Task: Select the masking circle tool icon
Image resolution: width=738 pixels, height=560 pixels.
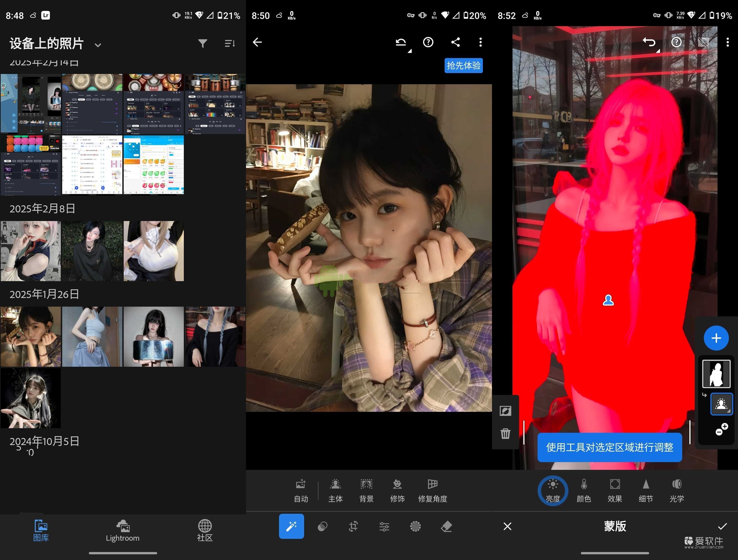Action: pyautogui.click(x=415, y=526)
